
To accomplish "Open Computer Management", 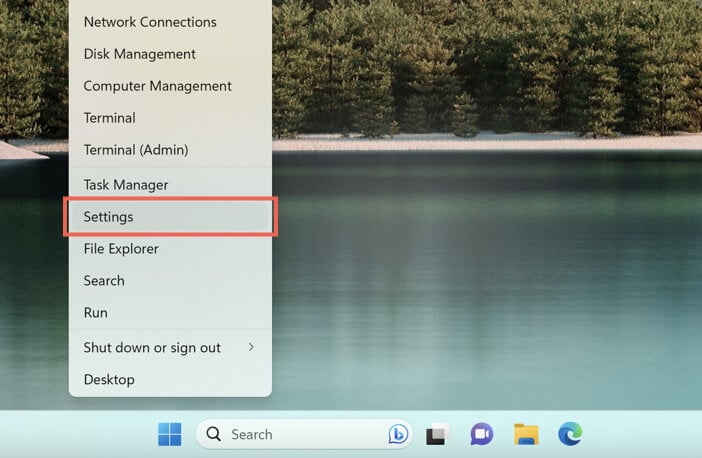I will coord(170,86).
